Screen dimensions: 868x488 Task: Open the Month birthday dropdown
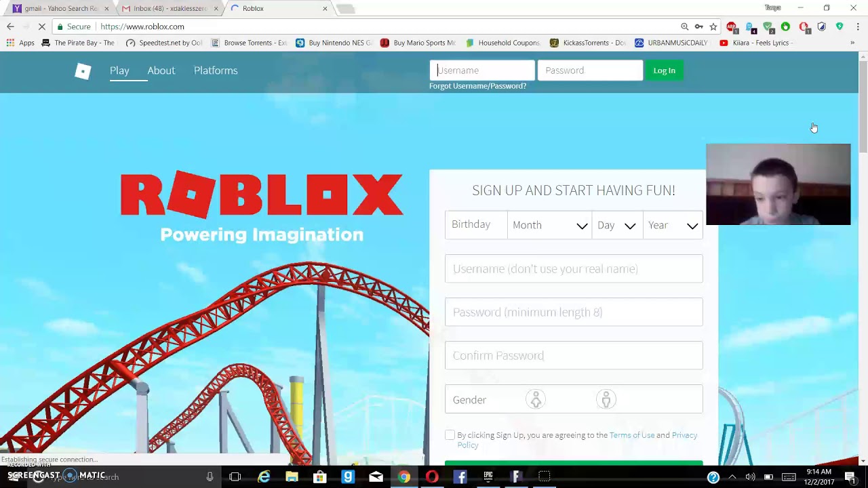(549, 225)
